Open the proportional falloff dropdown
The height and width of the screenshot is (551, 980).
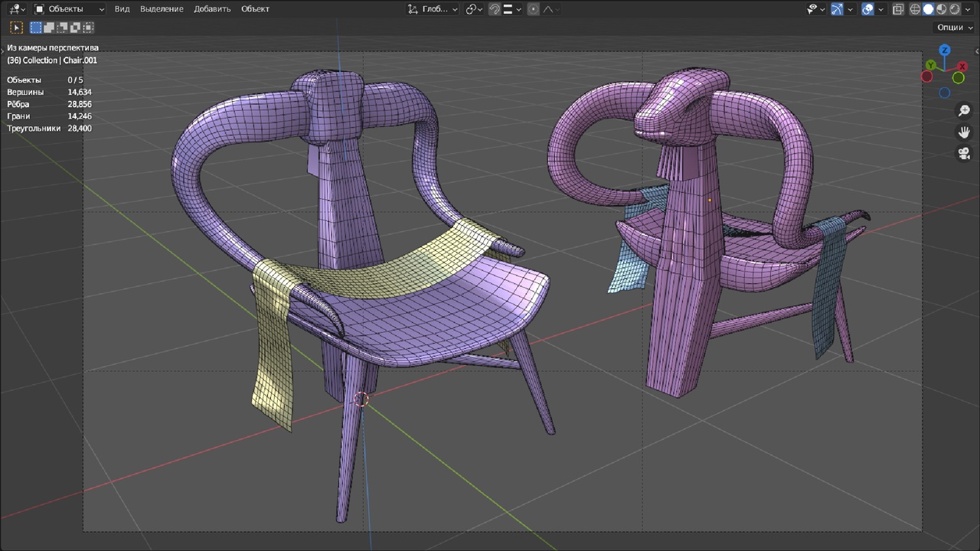(x=551, y=9)
